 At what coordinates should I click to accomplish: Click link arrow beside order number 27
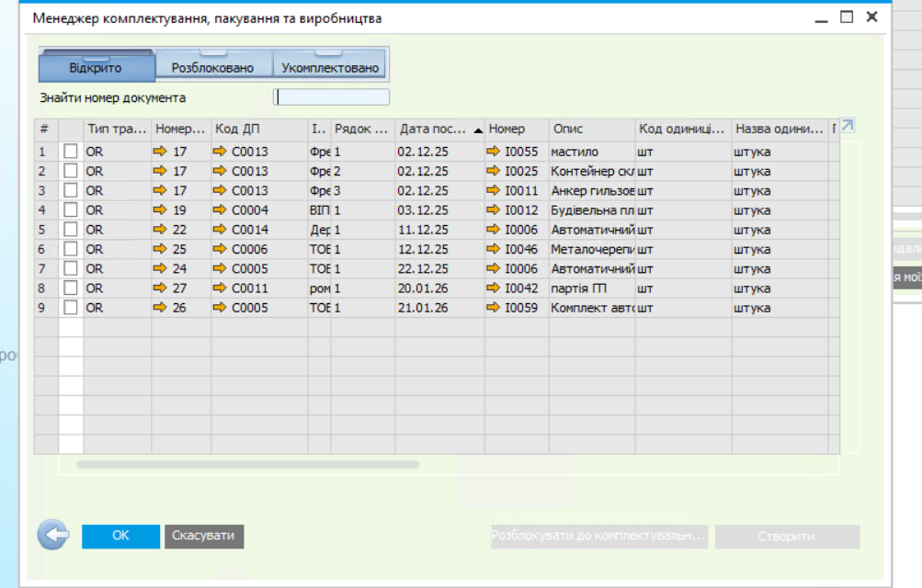tap(162, 288)
